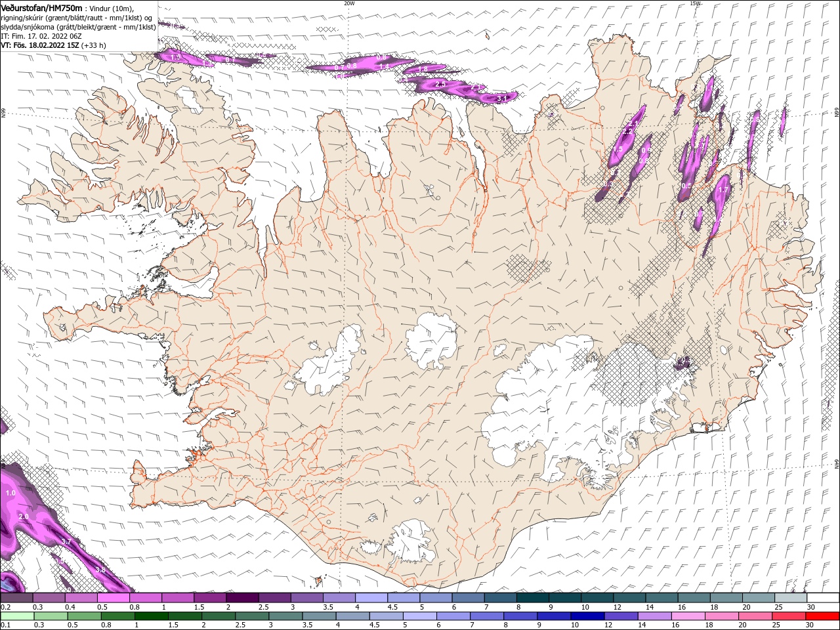The image size is (840, 630).
Task: Click the '15W' longitude label
Action: pyautogui.click(x=695, y=3)
